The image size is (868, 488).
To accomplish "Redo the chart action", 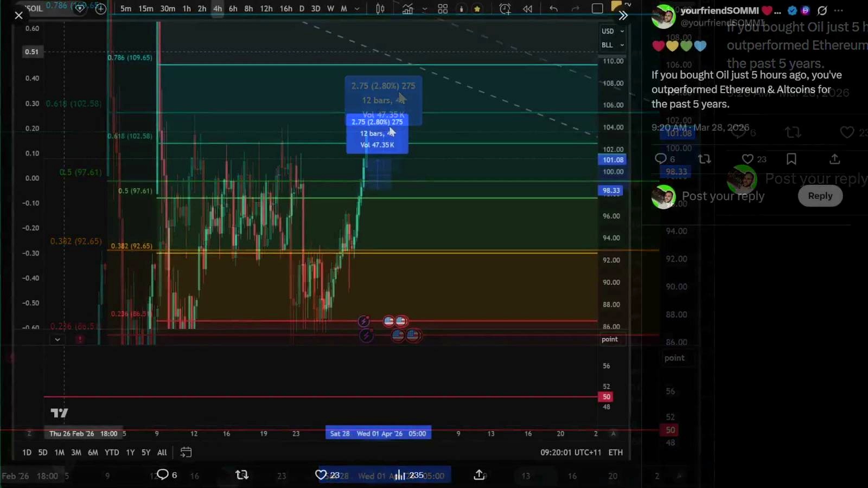I will (576, 9).
